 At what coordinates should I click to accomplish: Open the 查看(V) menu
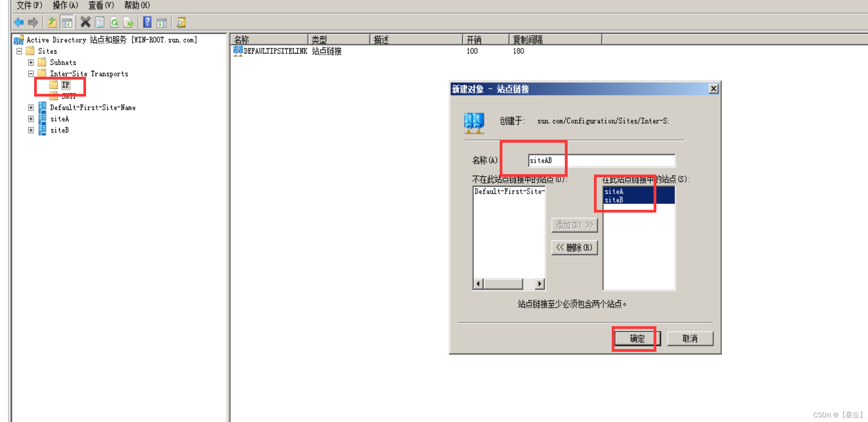101,5
